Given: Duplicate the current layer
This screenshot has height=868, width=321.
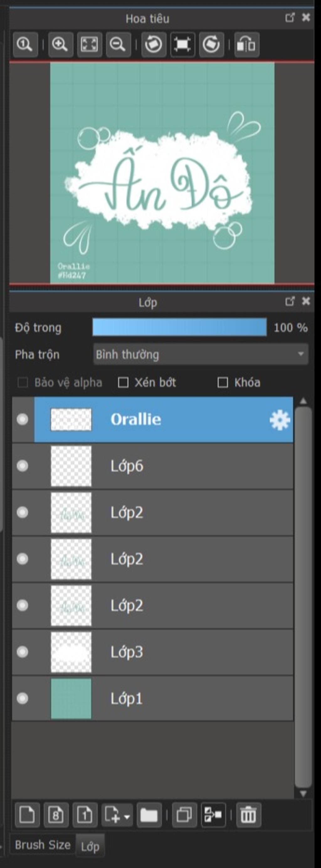Looking at the screenshot, I should [184, 815].
